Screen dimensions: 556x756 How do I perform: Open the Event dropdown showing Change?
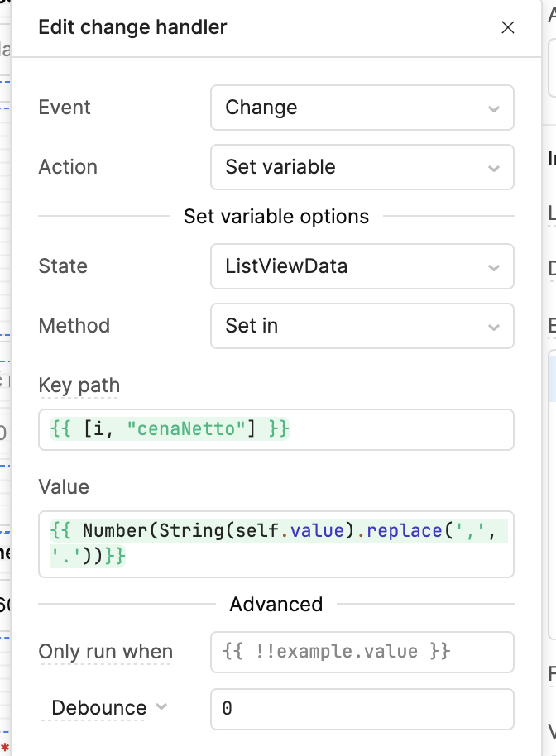[x=362, y=108]
